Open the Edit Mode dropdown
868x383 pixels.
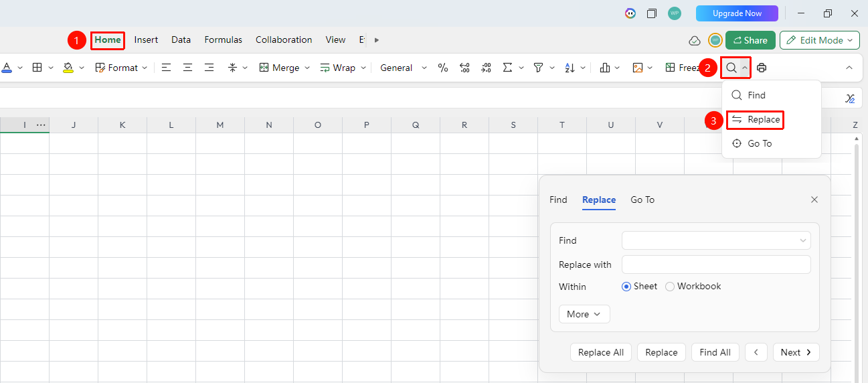click(820, 40)
